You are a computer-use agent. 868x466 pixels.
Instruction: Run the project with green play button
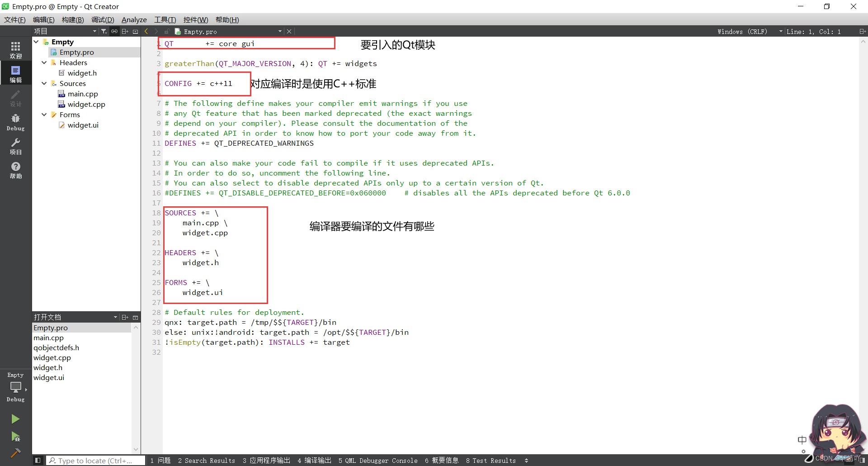pos(15,419)
